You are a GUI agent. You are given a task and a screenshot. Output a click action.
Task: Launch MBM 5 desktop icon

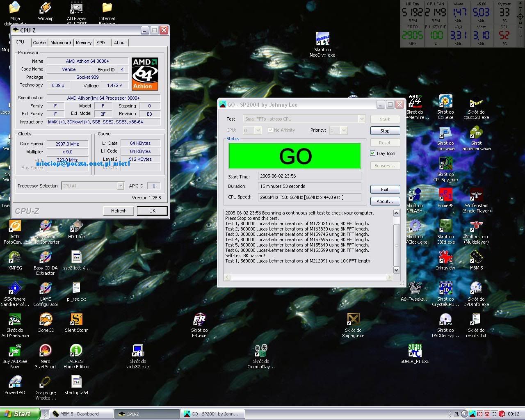coord(476,260)
